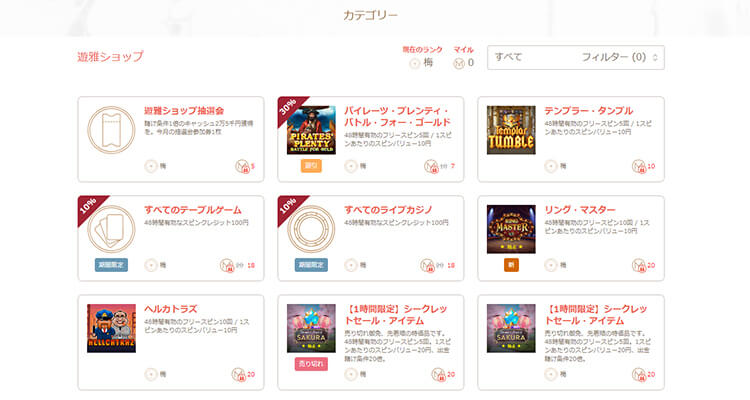Click the mile icon on すべてのライブカジノ card
The image size is (750, 400).
coord(427,266)
